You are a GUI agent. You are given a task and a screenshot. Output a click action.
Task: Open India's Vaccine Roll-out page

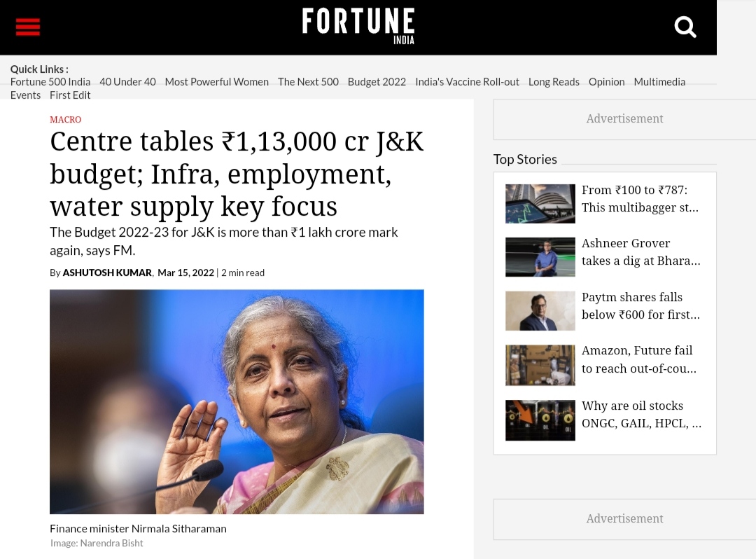(467, 81)
